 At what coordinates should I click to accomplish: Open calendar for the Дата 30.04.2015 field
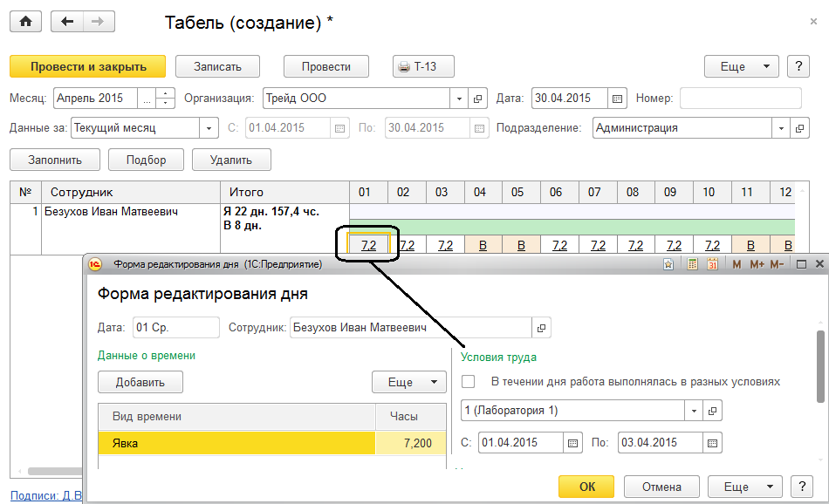point(617,99)
